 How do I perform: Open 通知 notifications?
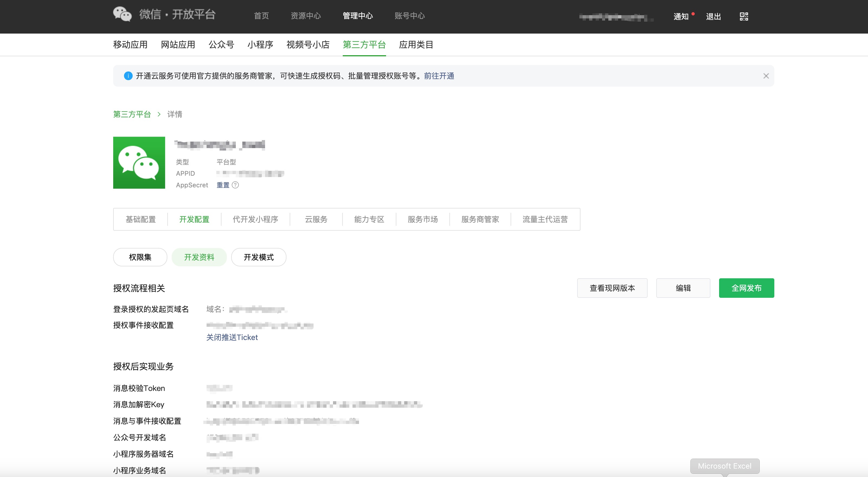click(681, 17)
